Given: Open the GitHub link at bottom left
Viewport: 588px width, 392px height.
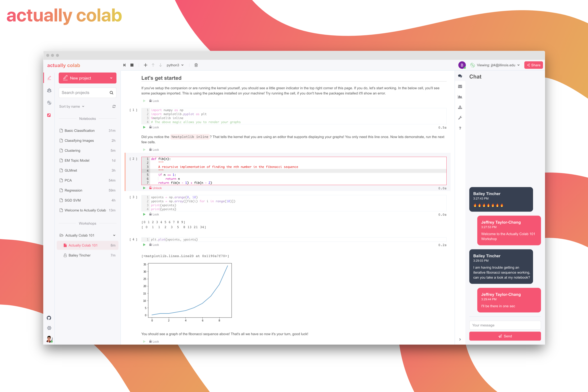Looking at the screenshot, I should (x=49, y=318).
